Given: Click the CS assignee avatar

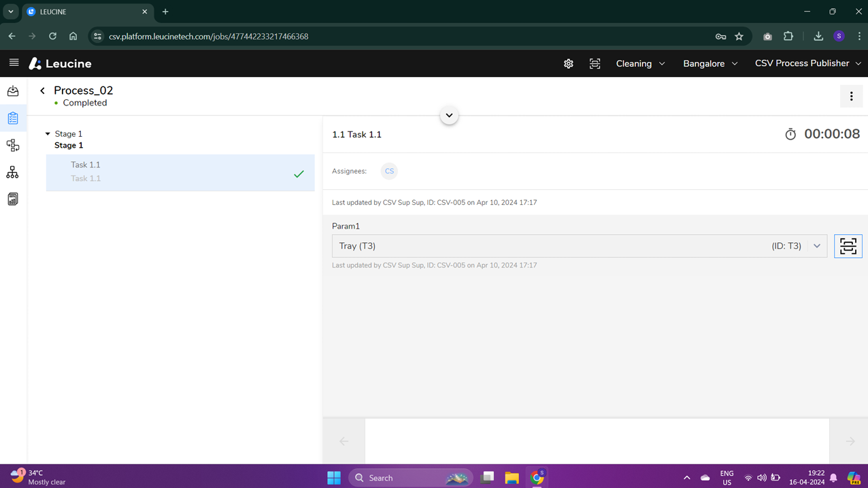Looking at the screenshot, I should (389, 171).
